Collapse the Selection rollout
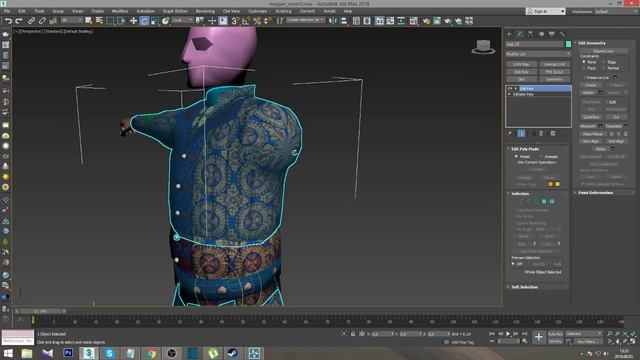The height and width of the screenshot is (360, 640). coord(520,193)
